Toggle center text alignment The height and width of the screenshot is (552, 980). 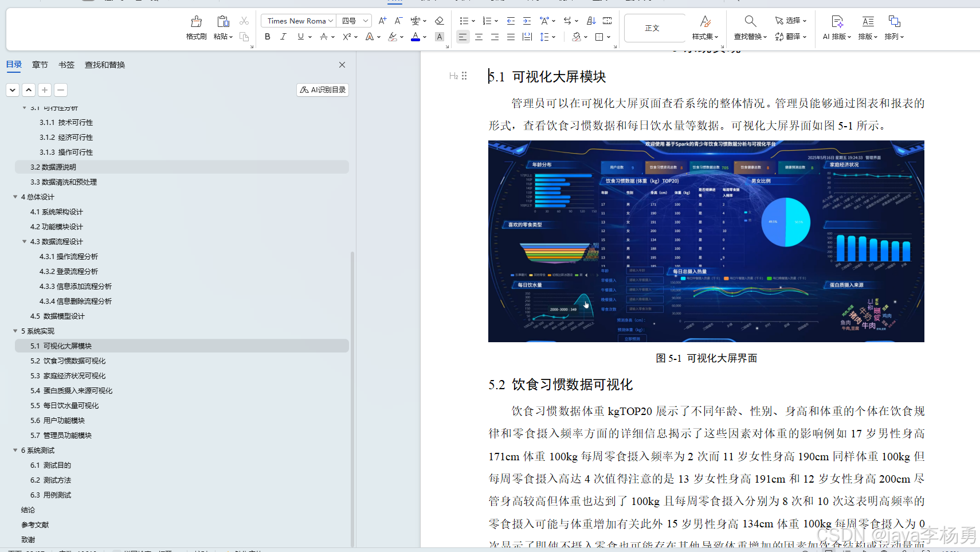point(479,37)
